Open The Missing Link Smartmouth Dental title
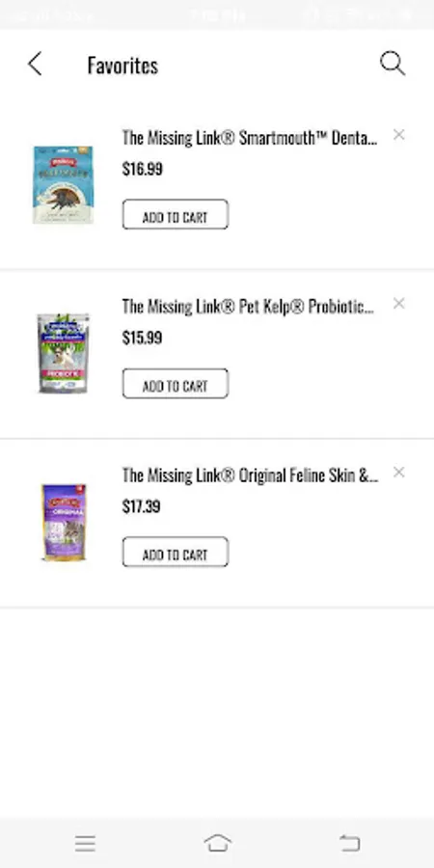The image size is (434, 868). pyautogui.click(x=250, y=137)
